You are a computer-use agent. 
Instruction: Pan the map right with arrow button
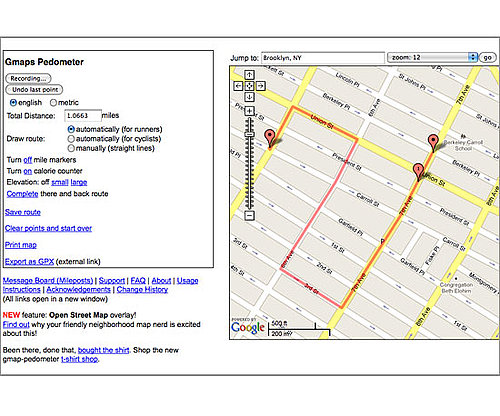tap(260, 86)
